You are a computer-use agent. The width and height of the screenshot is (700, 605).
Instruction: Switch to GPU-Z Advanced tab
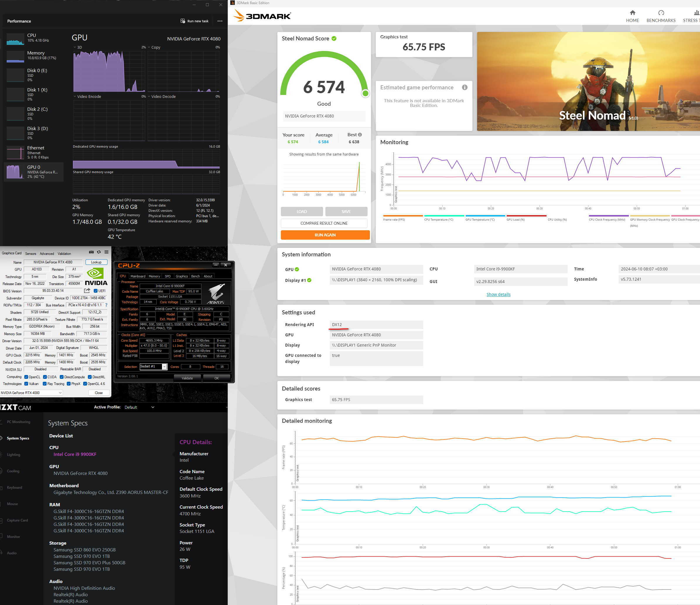pos(47,253)
